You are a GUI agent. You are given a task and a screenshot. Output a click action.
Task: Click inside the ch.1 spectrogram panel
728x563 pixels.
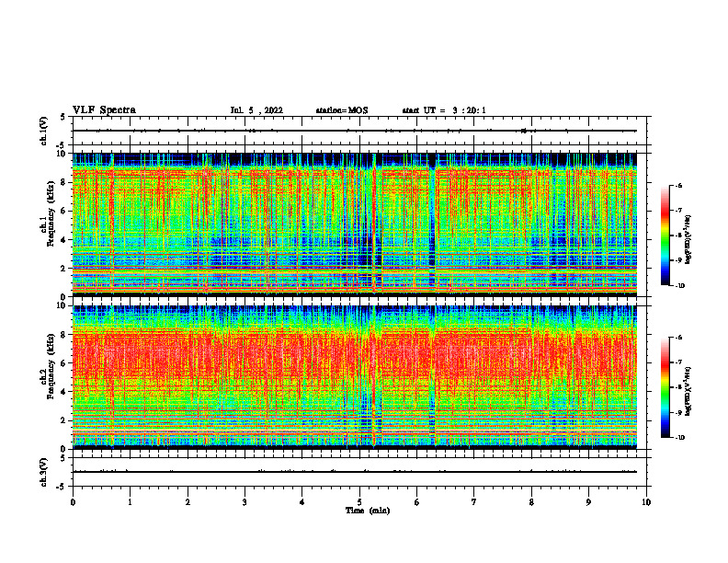[x=354, y=224]
